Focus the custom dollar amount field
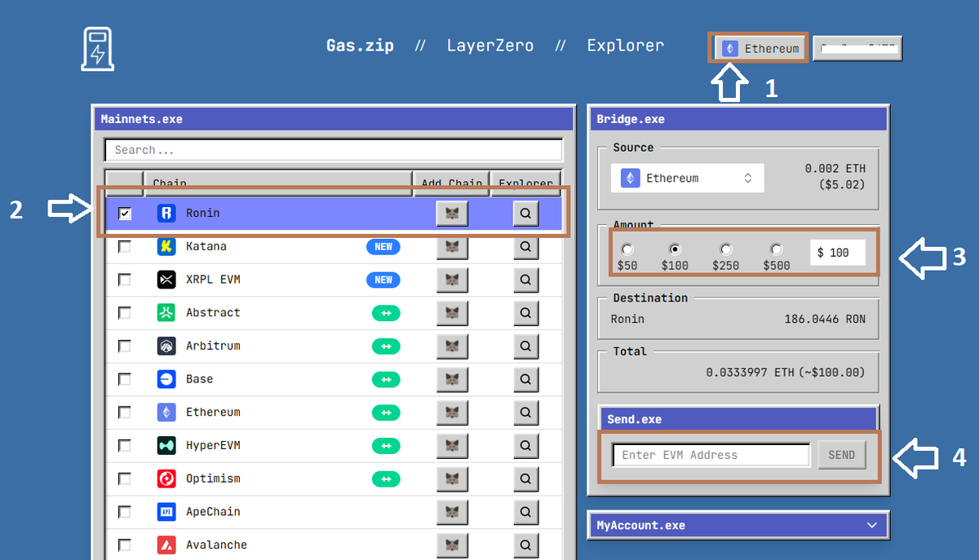 [838, 253]
